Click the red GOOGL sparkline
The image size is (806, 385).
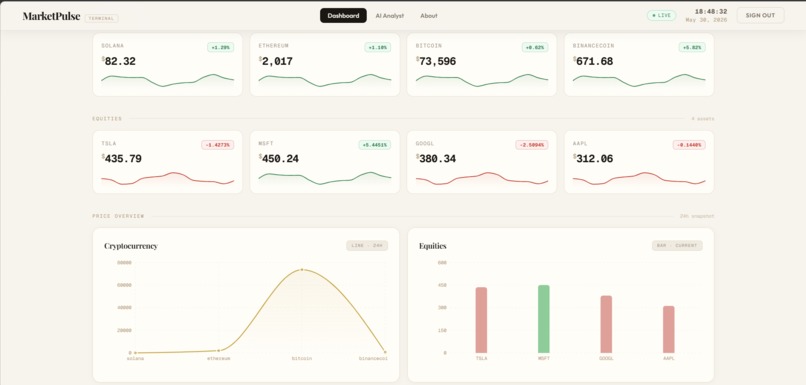tap(482, 178)
